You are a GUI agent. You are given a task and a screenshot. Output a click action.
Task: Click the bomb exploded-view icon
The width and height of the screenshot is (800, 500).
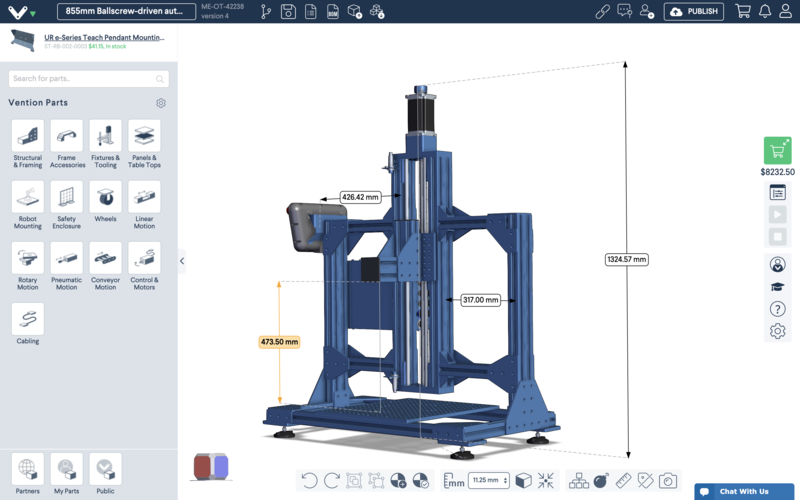[x=602, y=481]
